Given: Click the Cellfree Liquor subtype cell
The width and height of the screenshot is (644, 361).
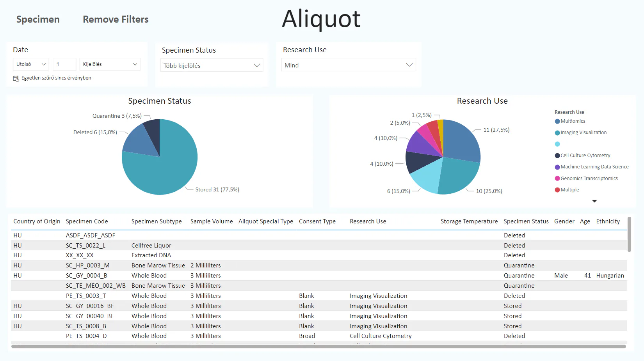Looking at the screenshot, I should tap(151, 246).
